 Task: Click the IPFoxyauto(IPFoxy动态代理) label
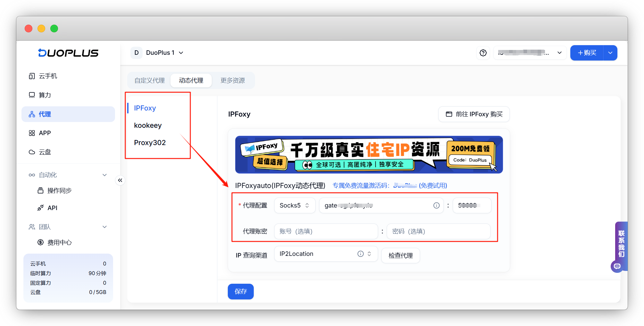pyautogui.click(x=280, y=186)
